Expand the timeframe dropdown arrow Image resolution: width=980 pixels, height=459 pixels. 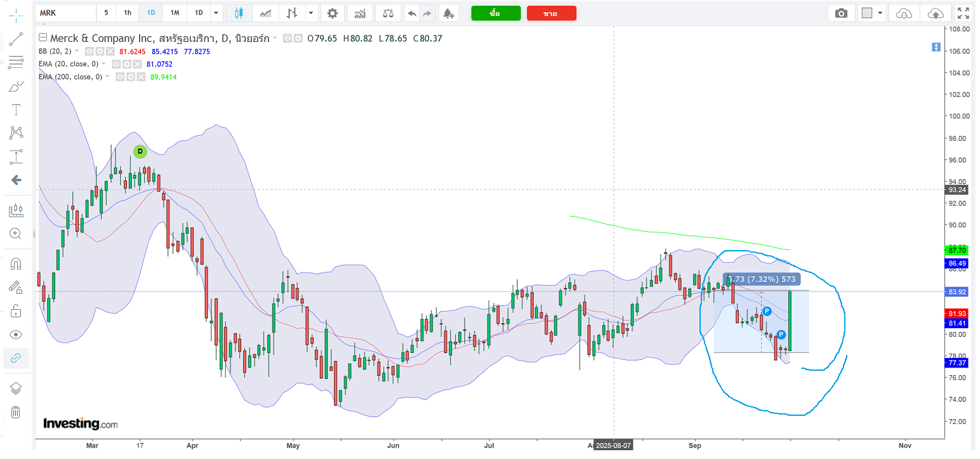click(216, 13)
